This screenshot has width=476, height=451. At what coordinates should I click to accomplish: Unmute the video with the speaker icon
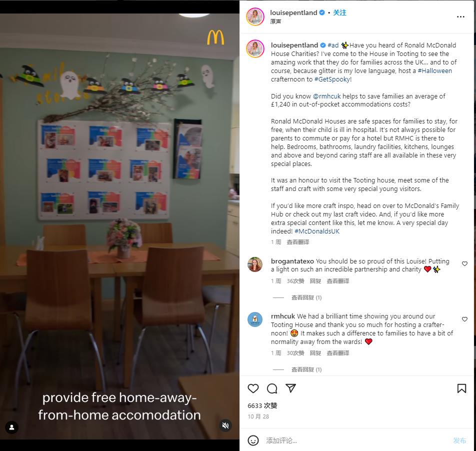coord(225,425)
